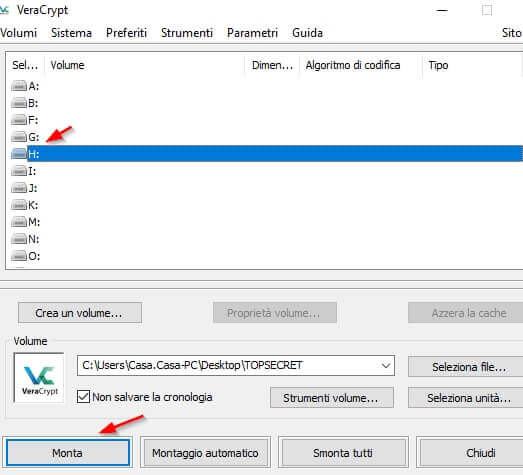Select drive letter 'N:' row text
523x475 pixels.
click(x=34, y=239)
